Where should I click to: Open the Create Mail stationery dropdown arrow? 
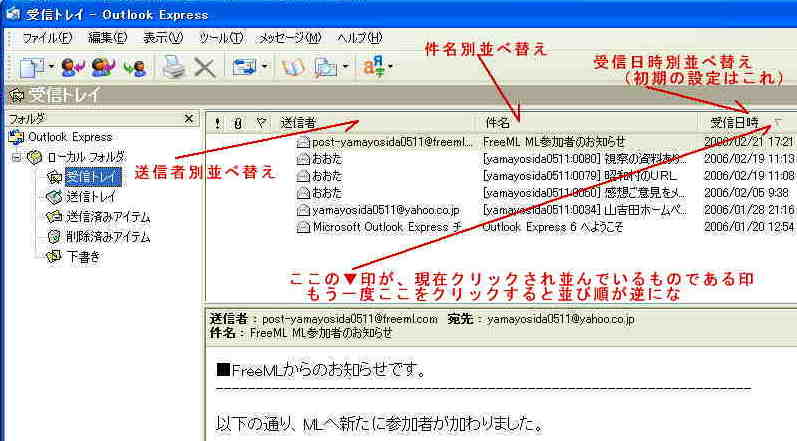(51, 67)
